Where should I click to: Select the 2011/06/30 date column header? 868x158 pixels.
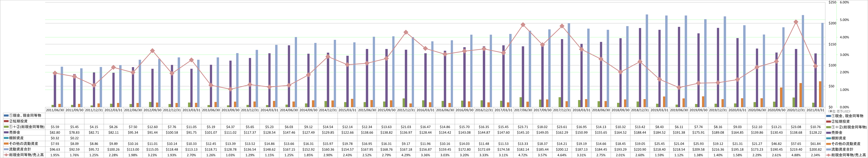pos(55,110)
